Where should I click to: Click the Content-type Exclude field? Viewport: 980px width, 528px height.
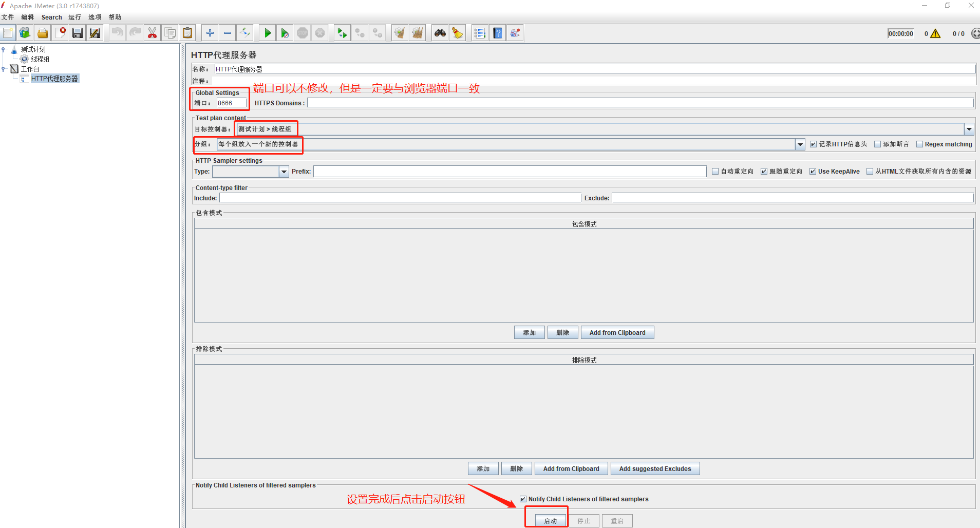[x=793, y=198]
